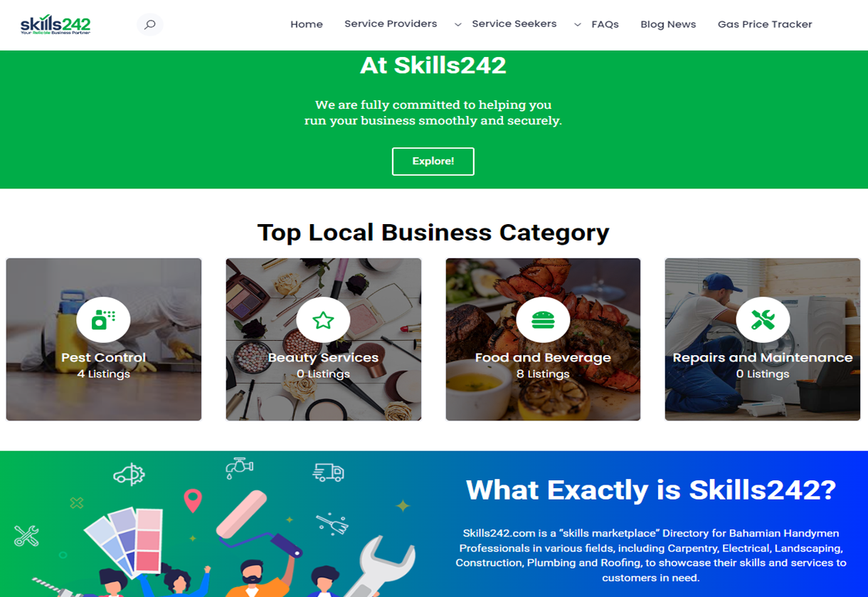Go to the Home page
Viewport: 868px width, 597px height.
coord(307,24)
